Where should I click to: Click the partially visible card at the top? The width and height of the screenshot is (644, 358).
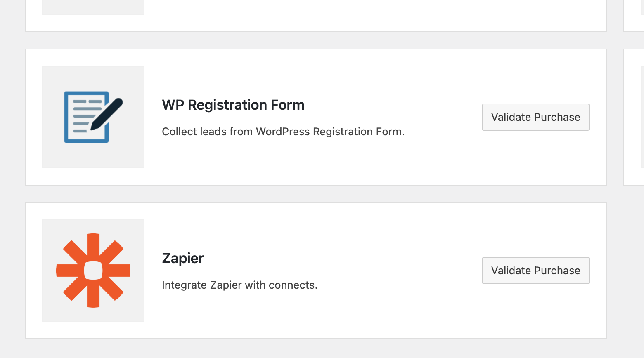[330, 14]
